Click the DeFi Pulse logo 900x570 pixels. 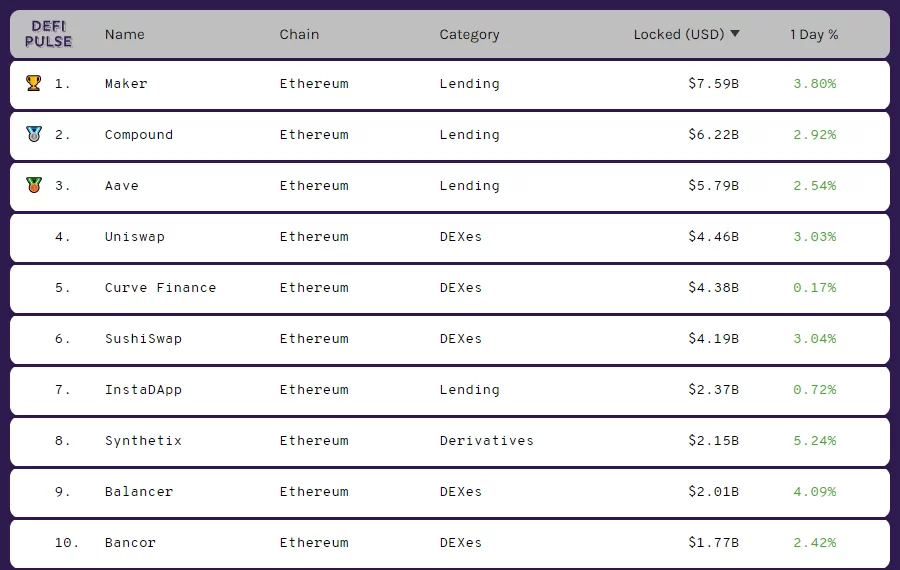[48, 34]
